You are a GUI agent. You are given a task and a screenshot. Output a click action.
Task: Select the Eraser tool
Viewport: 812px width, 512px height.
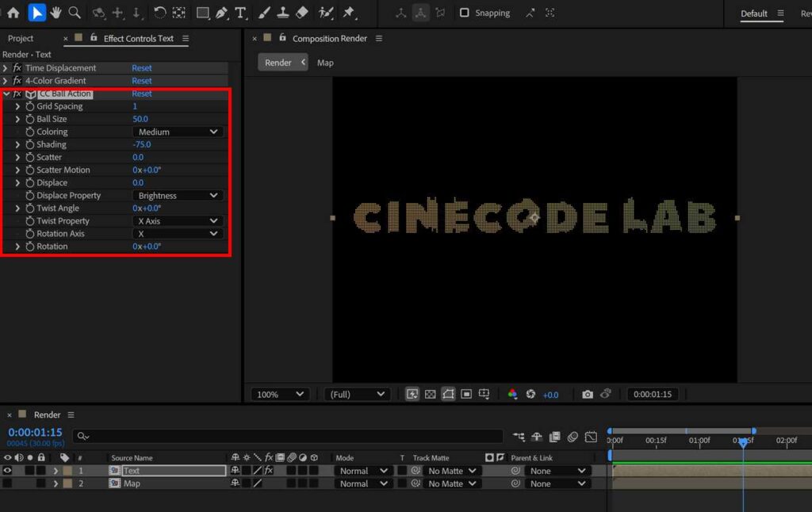click(x=302, y=13)
